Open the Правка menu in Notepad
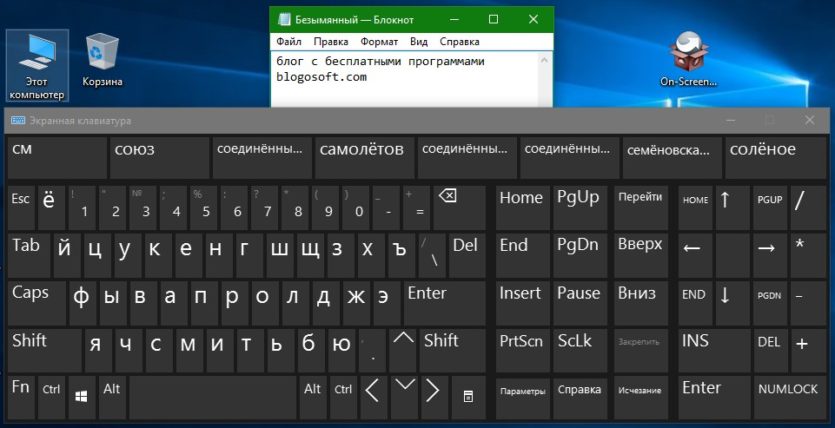835x428 pixels. [x=331, y=42]
